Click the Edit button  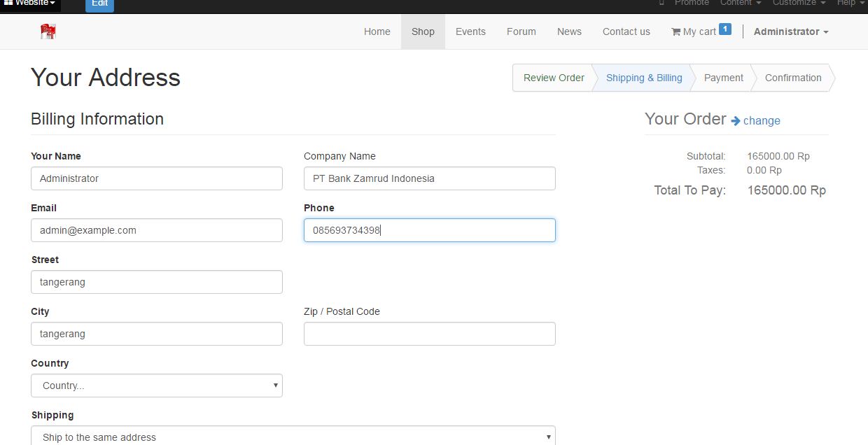click(99, 4)
